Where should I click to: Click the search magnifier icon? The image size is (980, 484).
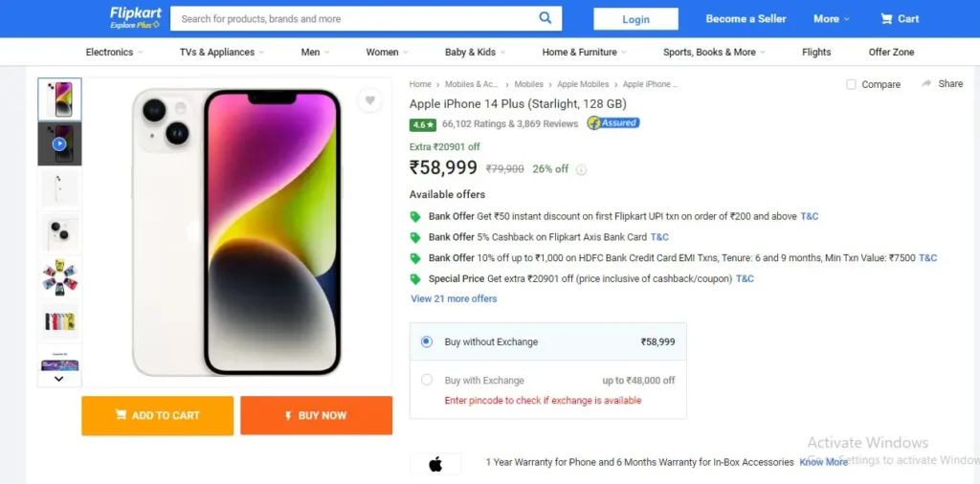tap(546, 18)
